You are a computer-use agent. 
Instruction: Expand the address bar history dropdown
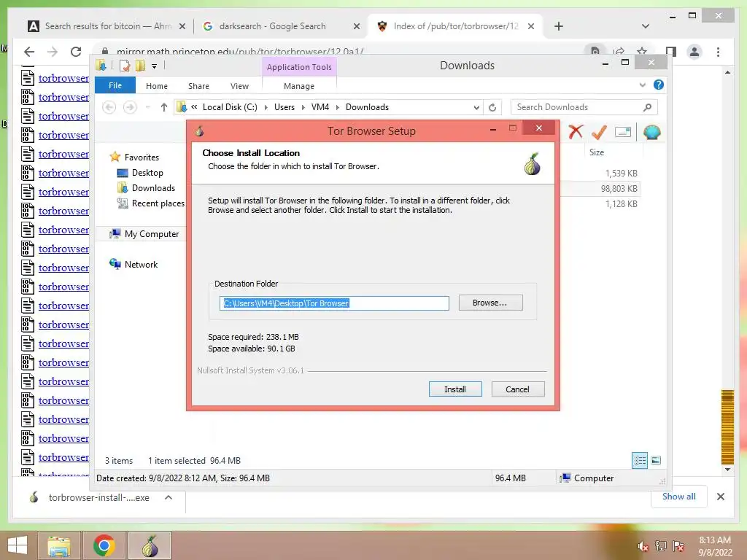(x=476, y=108)
